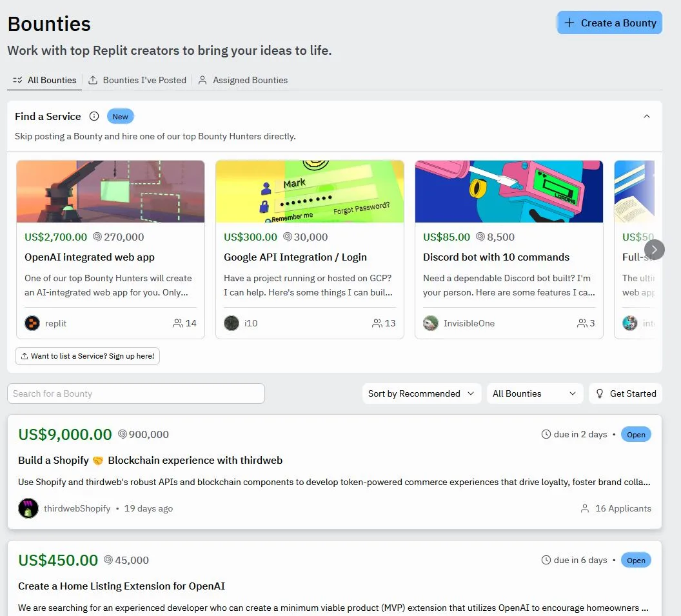Viewport: 681px width, 616px height.
Task: Click the Open badge on the Home Listing bounty
Action: tap(636, 561)
